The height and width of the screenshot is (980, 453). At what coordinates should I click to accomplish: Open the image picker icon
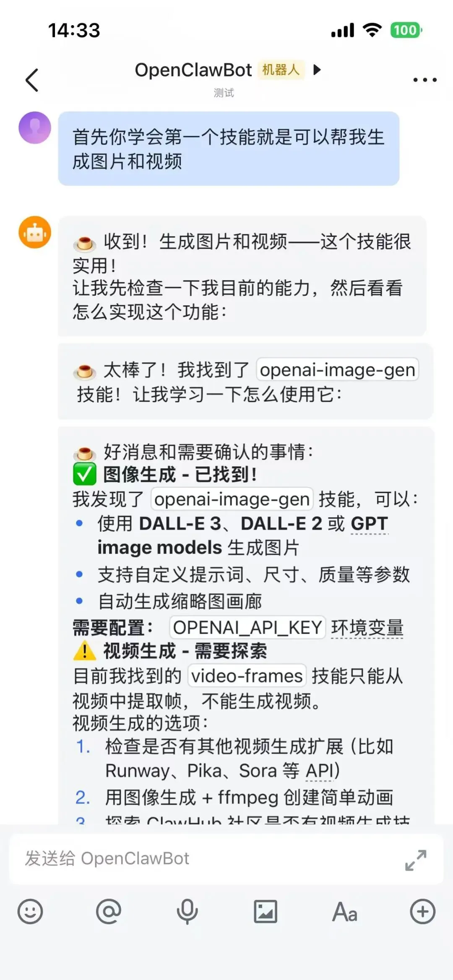pyautogui.click(x=266, y=911)
